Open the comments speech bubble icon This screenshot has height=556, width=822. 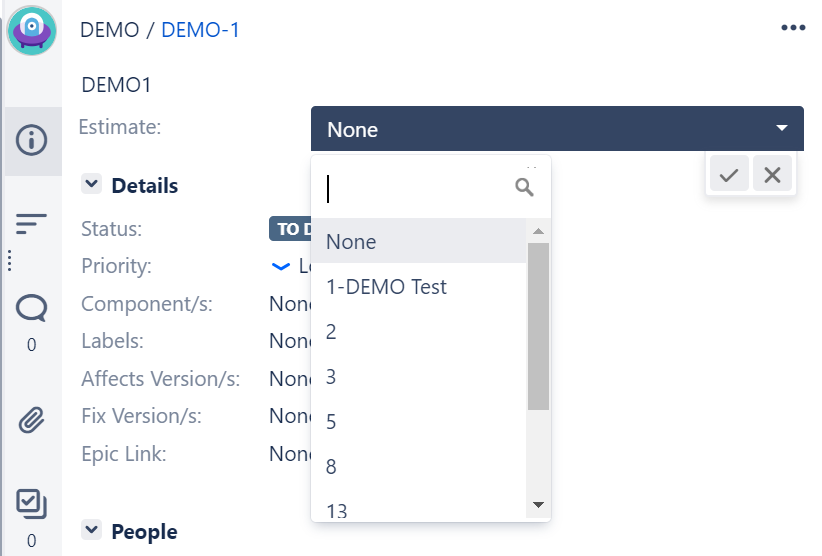point(31,309)
